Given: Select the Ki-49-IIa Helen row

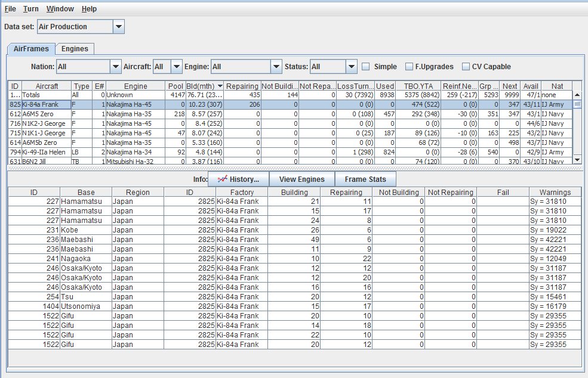Looking at the screenshot, I should [291, 152].
